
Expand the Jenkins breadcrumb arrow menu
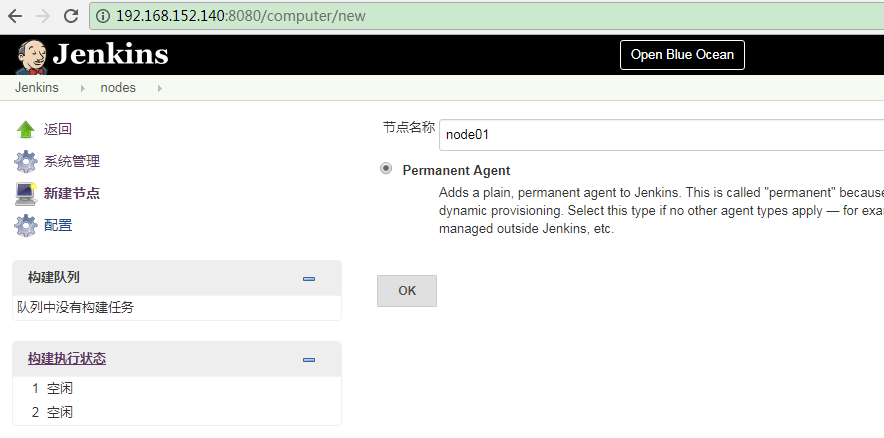(x=82, y=88)
